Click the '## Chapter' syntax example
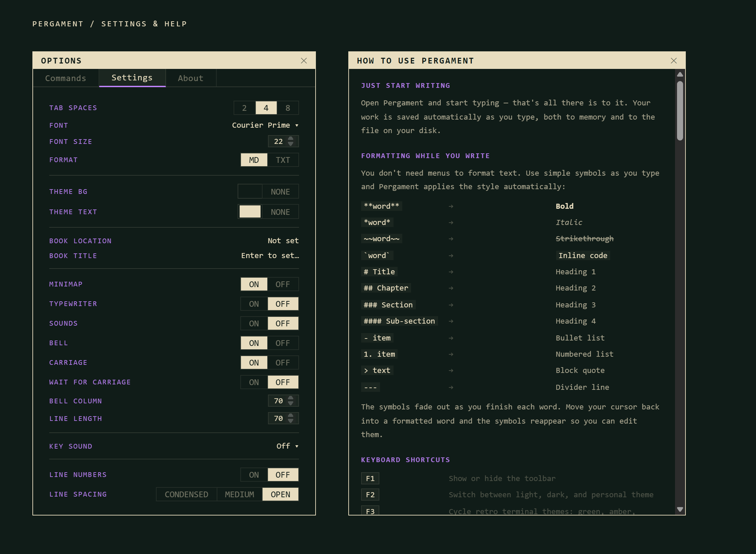This screenshot has height=554, width=756. click(386, 288)
